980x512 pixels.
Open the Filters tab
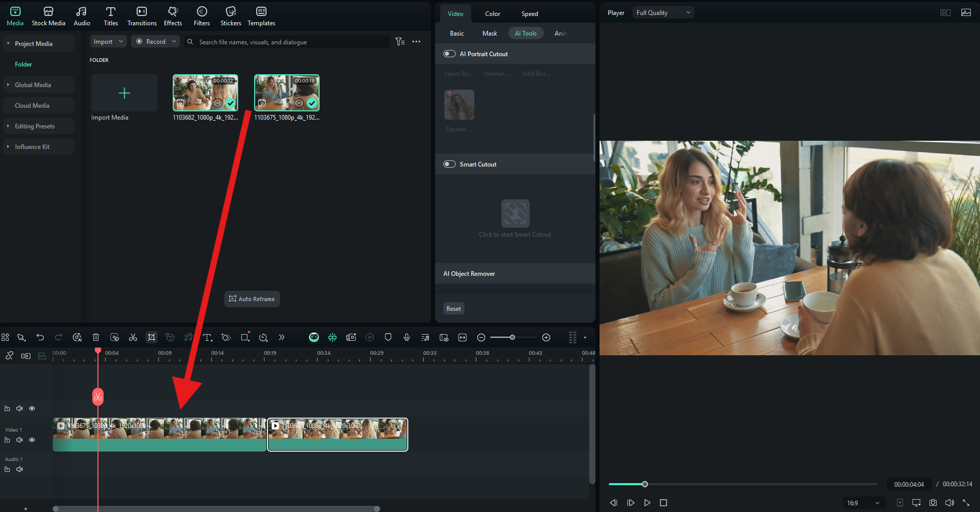coord(202,16)
